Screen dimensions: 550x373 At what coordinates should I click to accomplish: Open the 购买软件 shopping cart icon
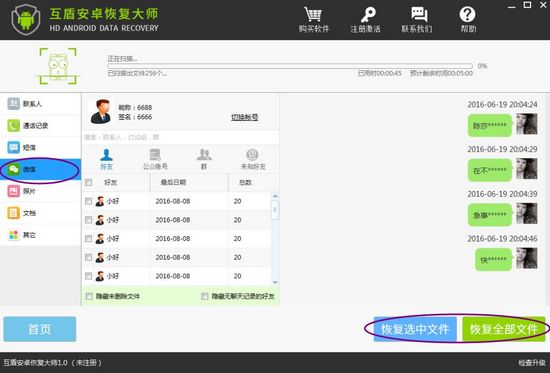(x=313, y=15)
